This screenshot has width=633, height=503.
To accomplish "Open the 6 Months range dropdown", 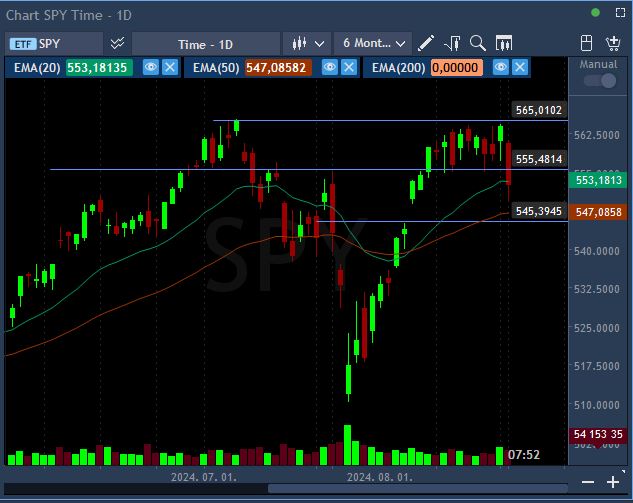I will [373, 43].
